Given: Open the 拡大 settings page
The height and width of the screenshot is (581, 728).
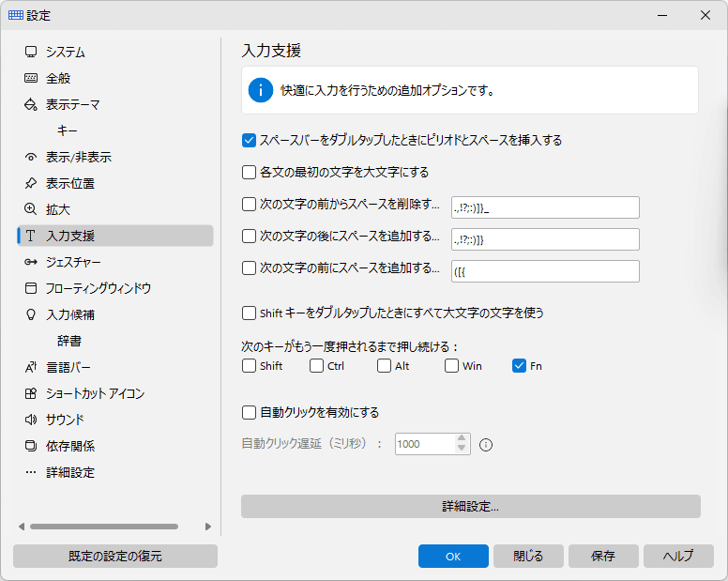Looking at the screenshot, I should (115, 209).
